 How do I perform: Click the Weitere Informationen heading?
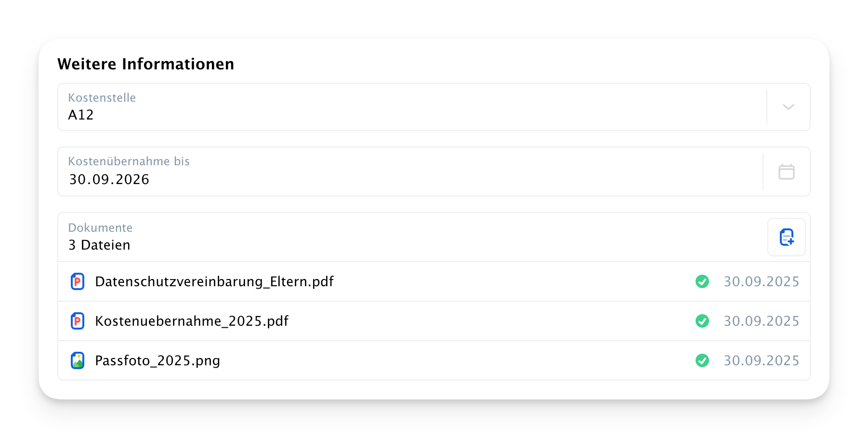[146, 64]
